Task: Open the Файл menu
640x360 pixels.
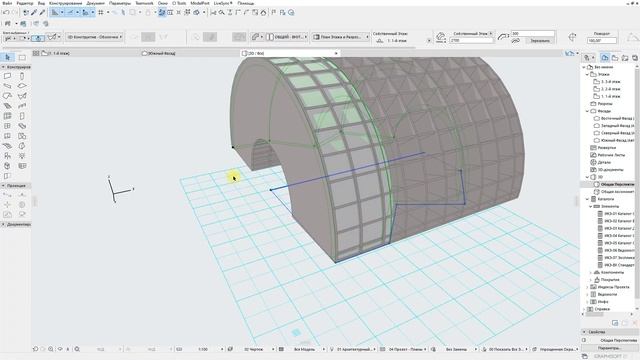Action: click(7, 3)
